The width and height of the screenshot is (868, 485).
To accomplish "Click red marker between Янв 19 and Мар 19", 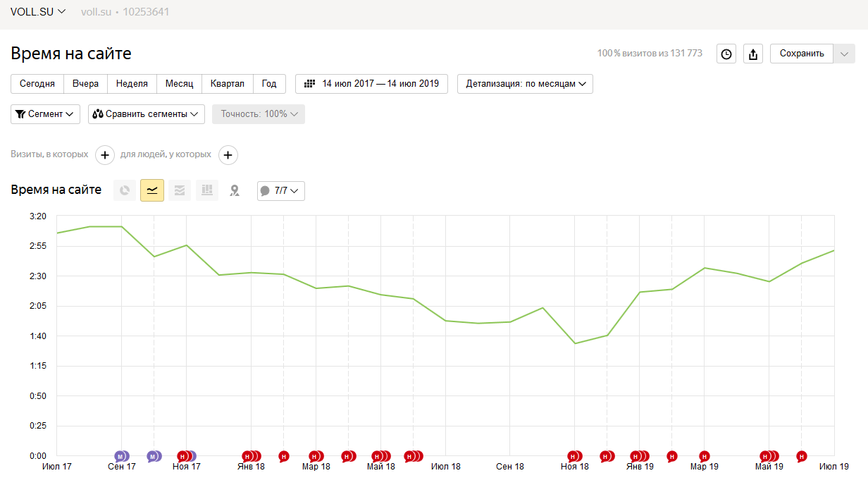I will 671,457.
